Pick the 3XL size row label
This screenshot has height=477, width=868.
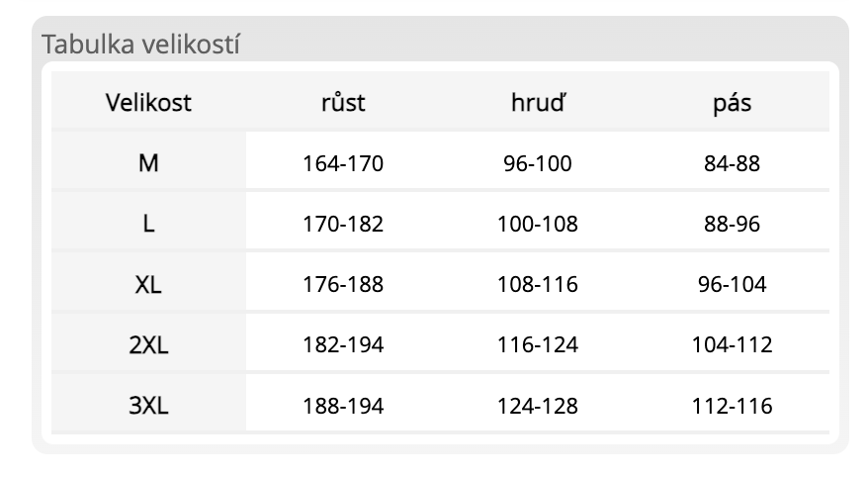pos(148,406)
